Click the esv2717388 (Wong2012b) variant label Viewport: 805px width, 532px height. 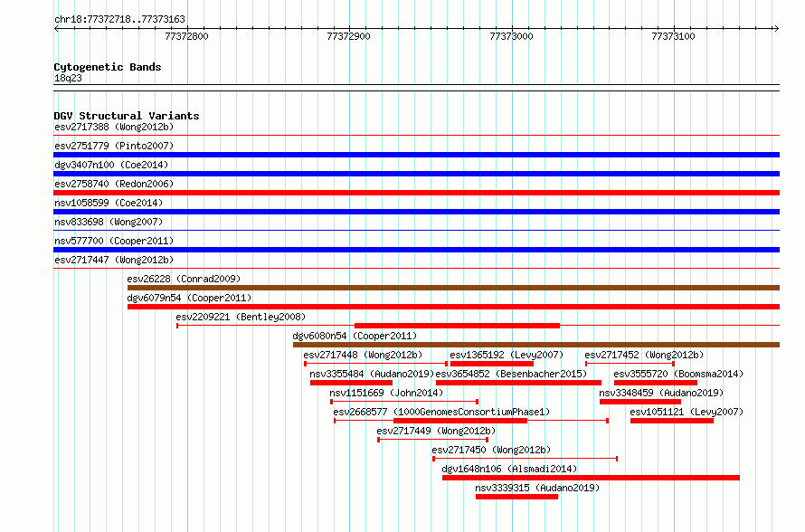click(114, 127)
